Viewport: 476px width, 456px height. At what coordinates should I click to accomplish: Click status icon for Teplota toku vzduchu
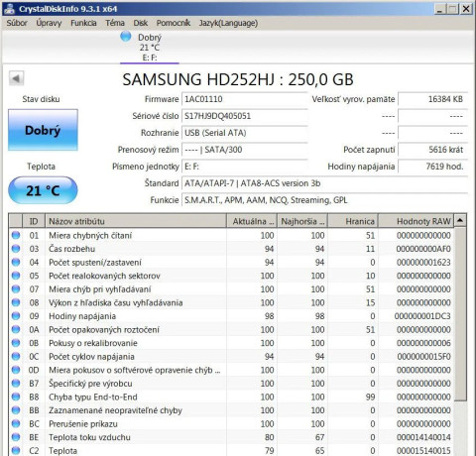pos(16,437)
